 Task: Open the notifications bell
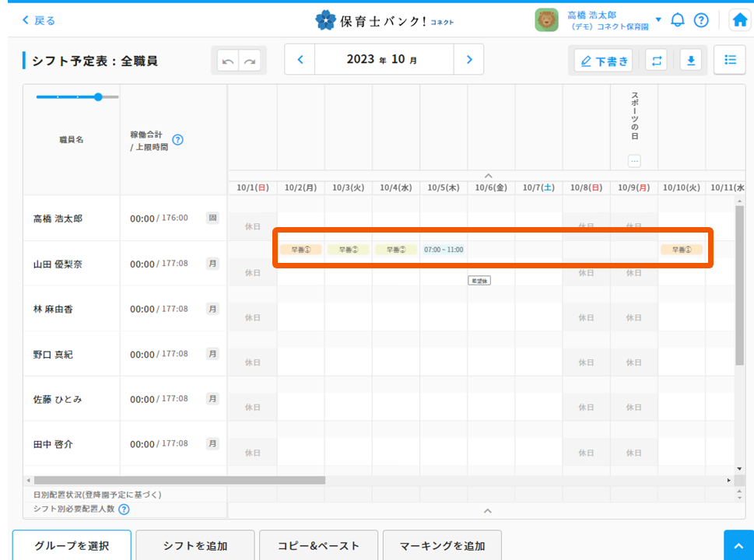click(x=678, y=20)
